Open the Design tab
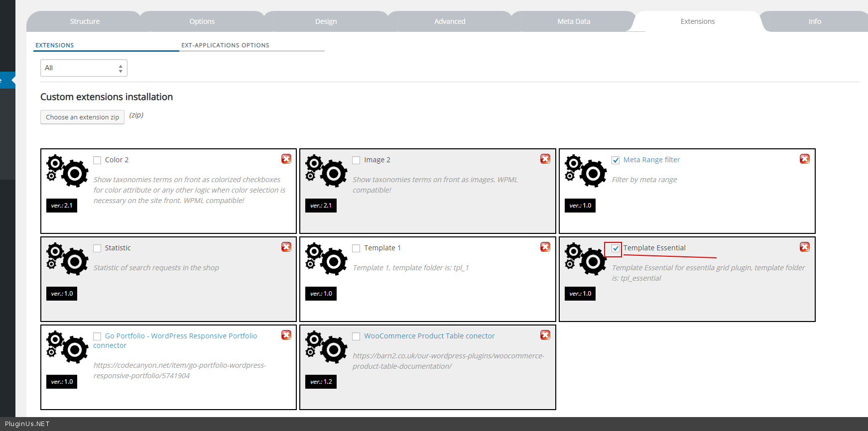Viewport: 868px width, 431px height. [326, 21]
